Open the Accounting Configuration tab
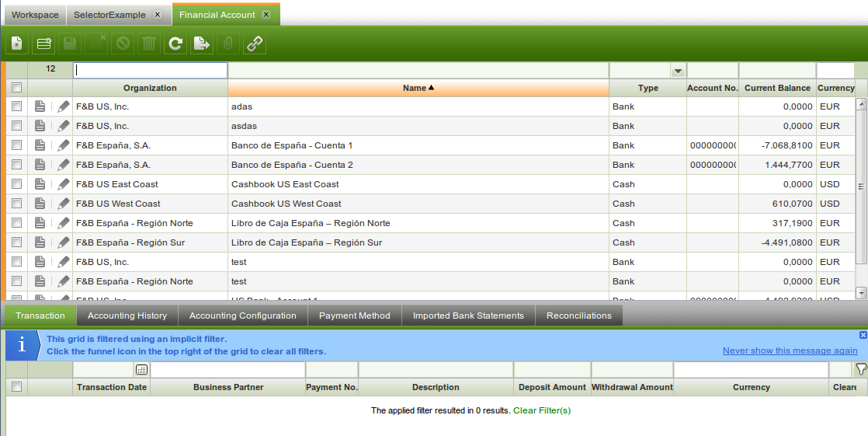The image size is (868, 436). [243, 316]
